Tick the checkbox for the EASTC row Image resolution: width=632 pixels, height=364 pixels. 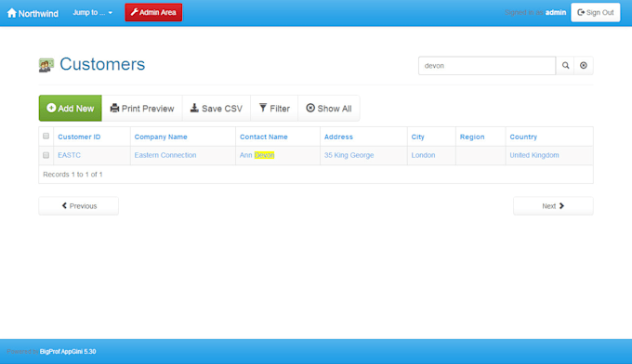click(46, 155)
